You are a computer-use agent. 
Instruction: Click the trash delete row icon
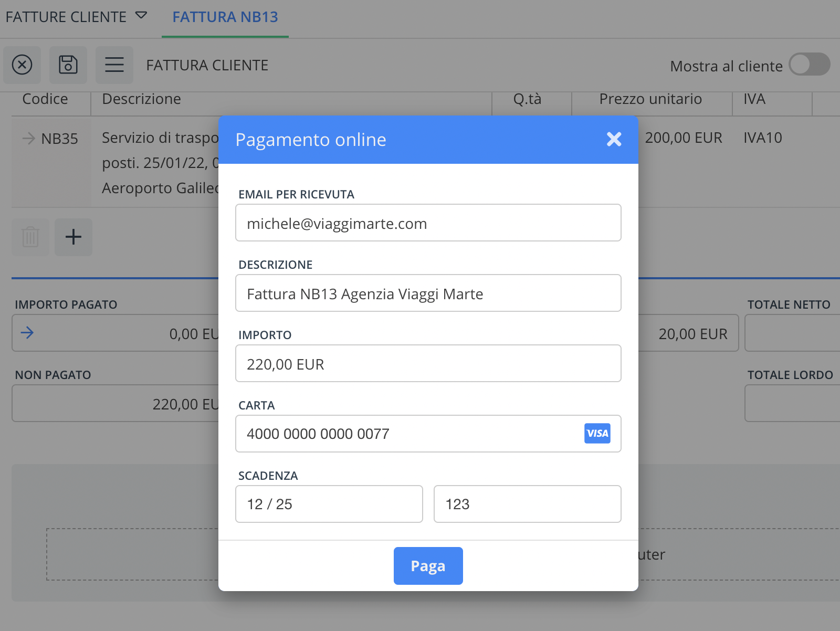click(x=30, y=237)
